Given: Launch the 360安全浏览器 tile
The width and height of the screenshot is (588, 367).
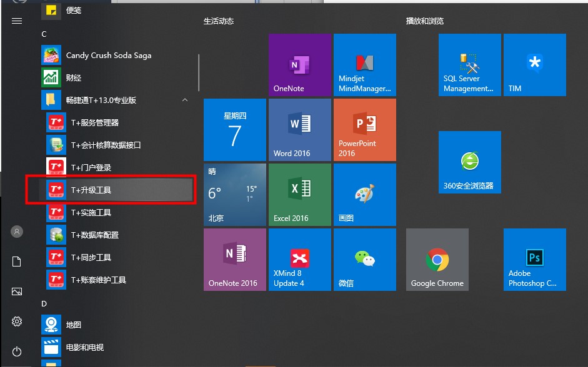Looking at the screenshot, I should [469, 162].
